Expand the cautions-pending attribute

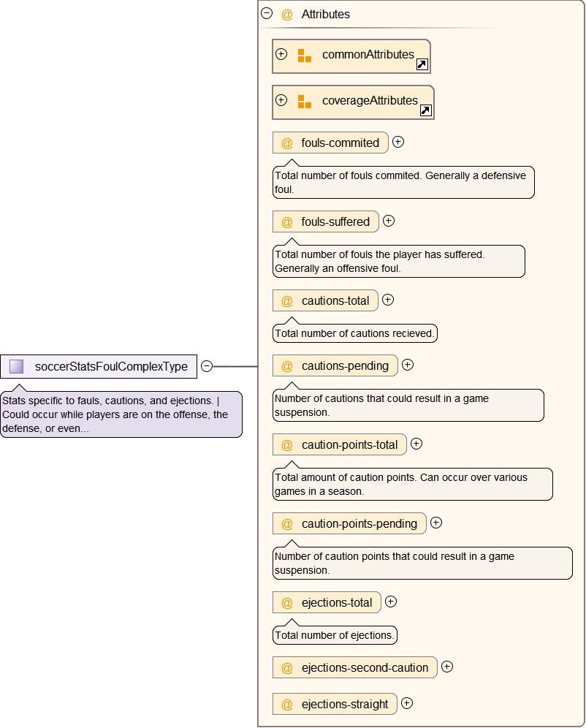point(408,365)
